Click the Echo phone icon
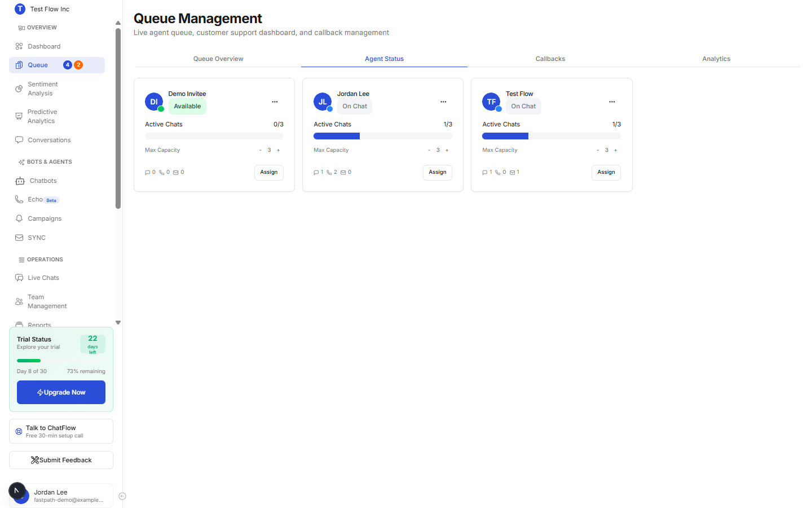This screenshot has width=812, height=508. [19, 199]
